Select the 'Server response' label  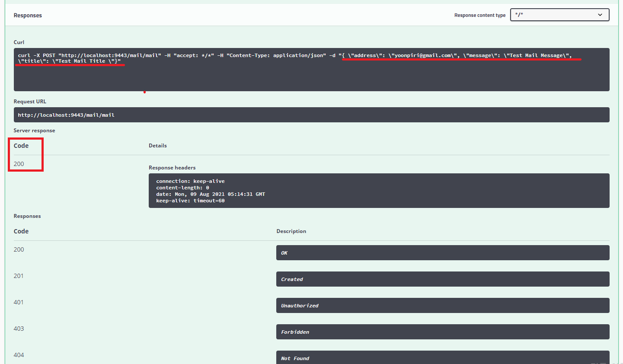pos(34,131)
